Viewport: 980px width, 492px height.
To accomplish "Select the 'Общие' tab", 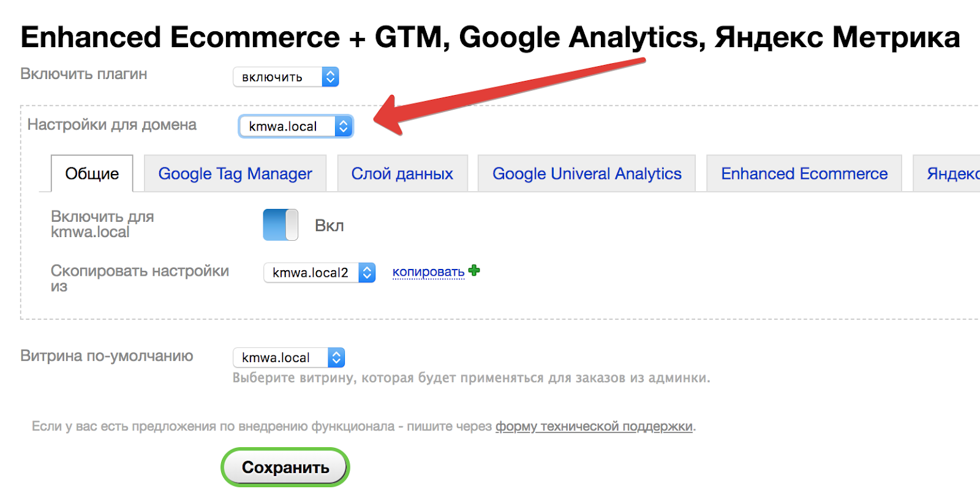I will (92, 174).
